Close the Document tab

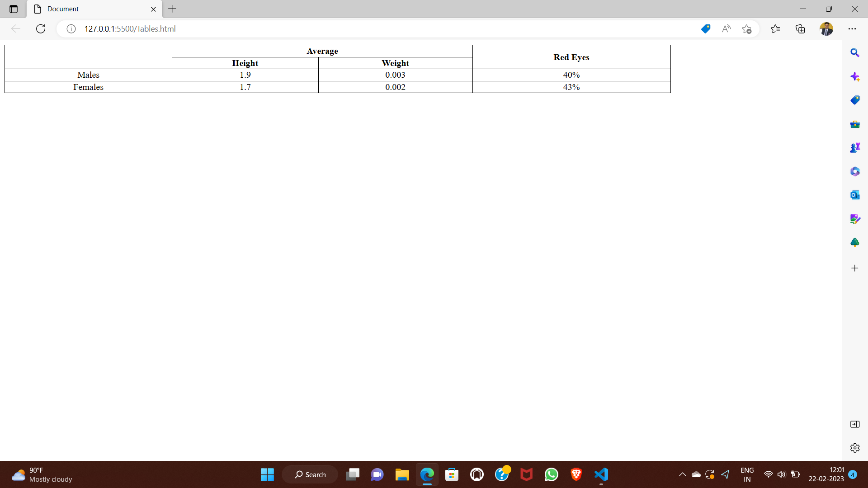coord(153,9)
